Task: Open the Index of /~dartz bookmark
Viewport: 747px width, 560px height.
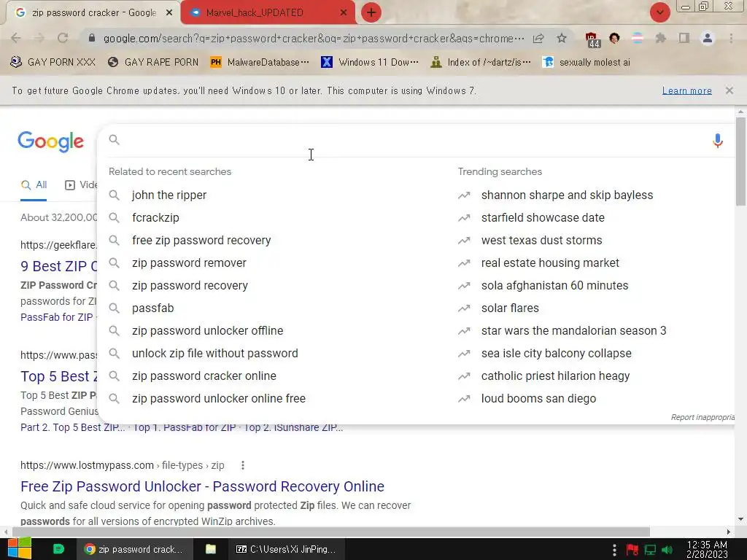Action: [481, 63]
